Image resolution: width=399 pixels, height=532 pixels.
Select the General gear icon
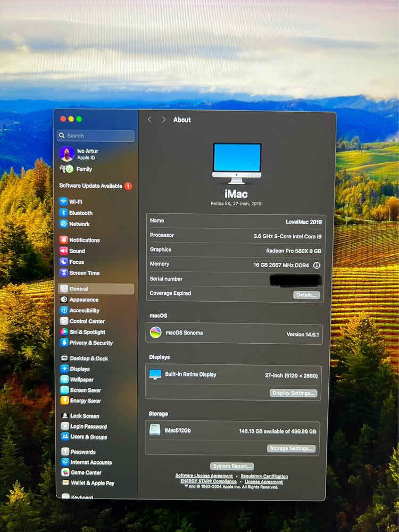point(64,288)
